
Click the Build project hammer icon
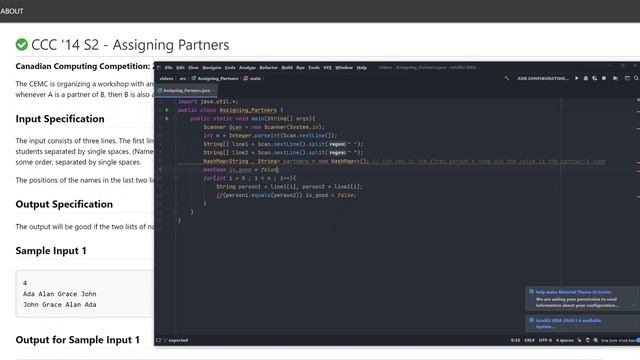(x=507, y=78)
